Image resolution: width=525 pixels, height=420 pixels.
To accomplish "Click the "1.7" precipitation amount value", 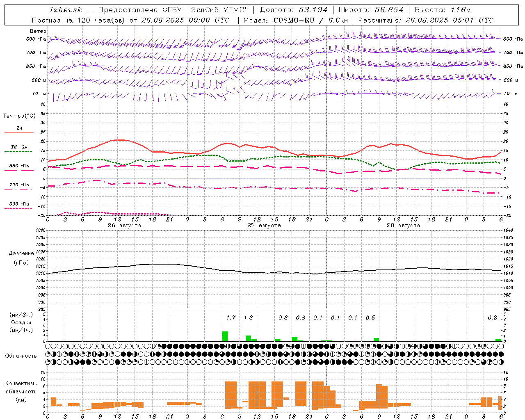I will (231, 317).
